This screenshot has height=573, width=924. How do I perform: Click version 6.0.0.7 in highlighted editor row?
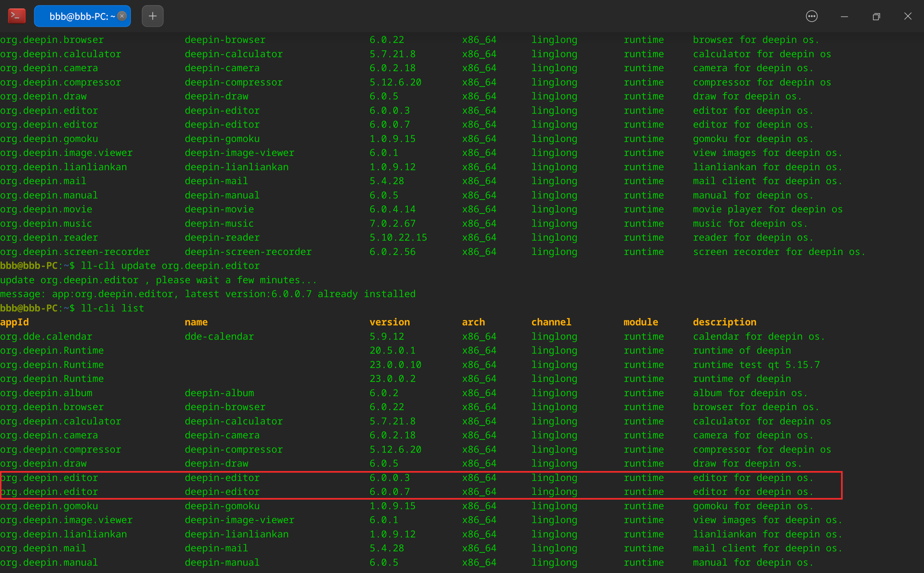coord(389,492)
